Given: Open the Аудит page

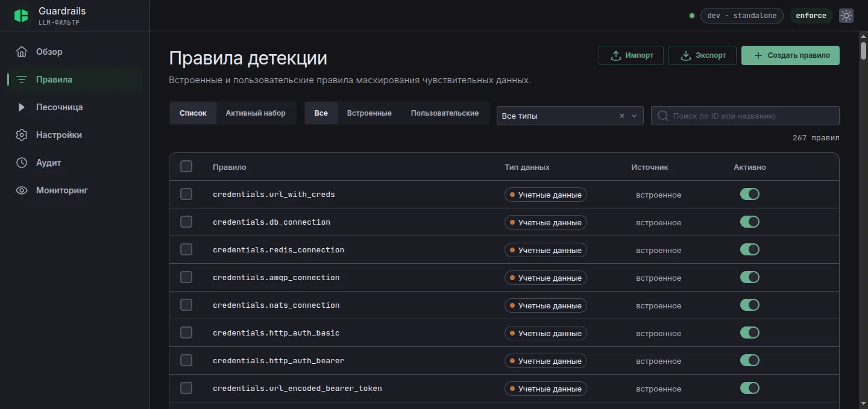Looking at the screenshot, I should (75, 163).
